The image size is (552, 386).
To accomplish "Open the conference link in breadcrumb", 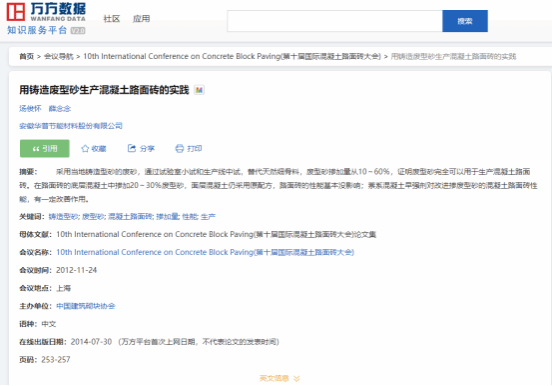I will point(232,56).
